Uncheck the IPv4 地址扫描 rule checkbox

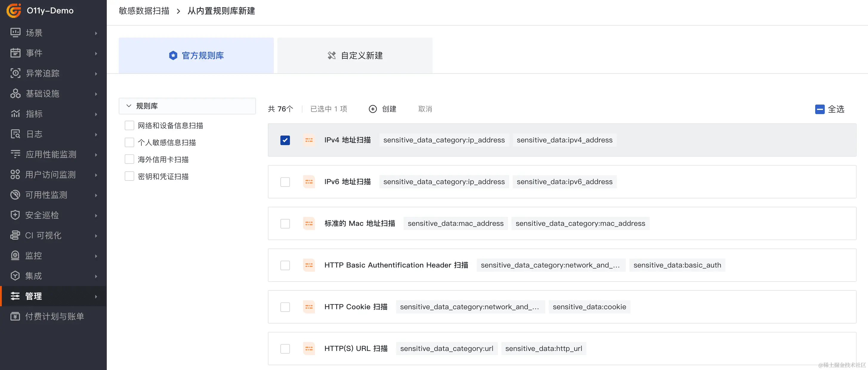[285, 140]
